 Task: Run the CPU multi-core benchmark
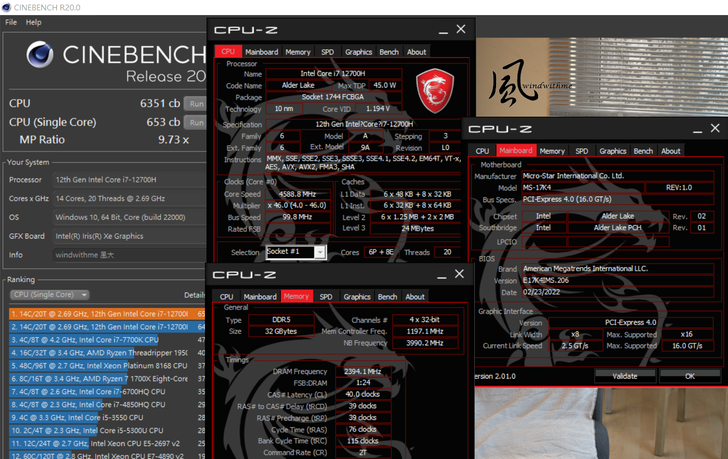click(195, 104)
